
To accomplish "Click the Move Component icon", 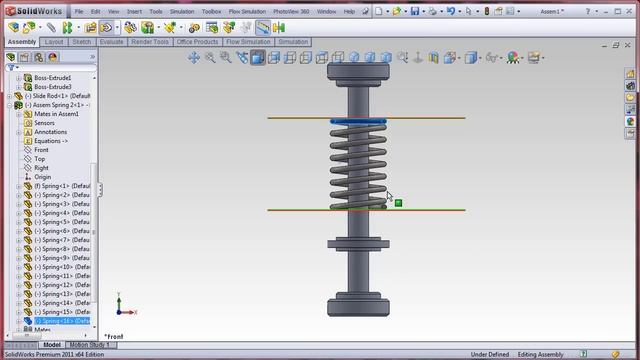I will [106, 28].
